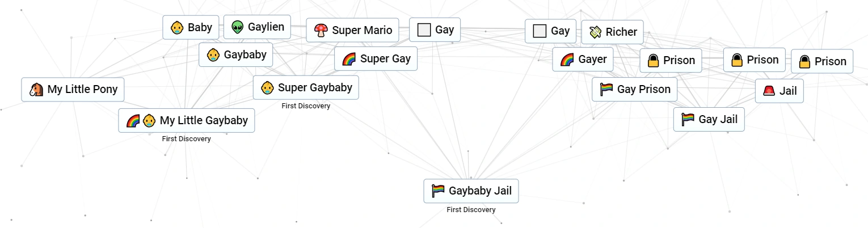Image resolution: width=868 pixels, height=228 pixels.
Task: Click the lock icon on the middle Prison tile
Action: pyautogui.click(x=737, y=60)
